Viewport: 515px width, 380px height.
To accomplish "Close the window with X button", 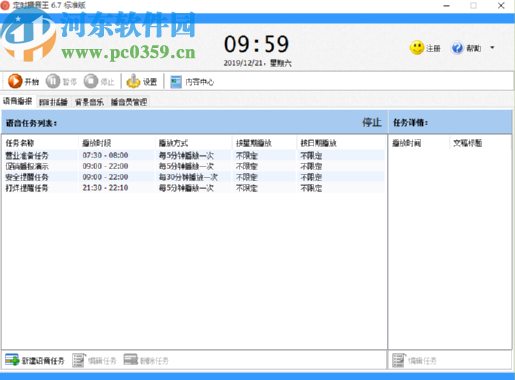I will [501, 5].
